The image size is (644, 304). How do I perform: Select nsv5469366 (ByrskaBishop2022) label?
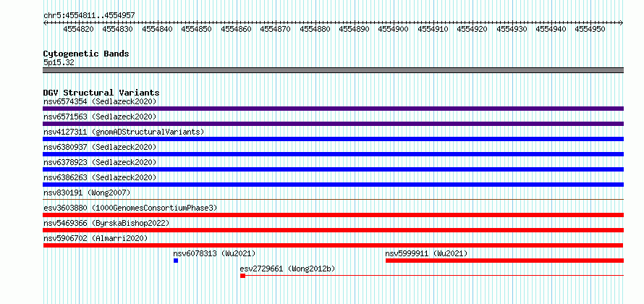tap(106, 223)
